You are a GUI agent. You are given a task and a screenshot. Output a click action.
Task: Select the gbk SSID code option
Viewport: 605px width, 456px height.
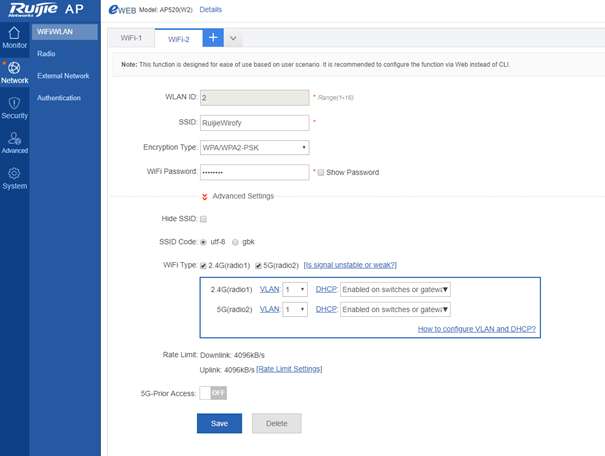[236, 242]
